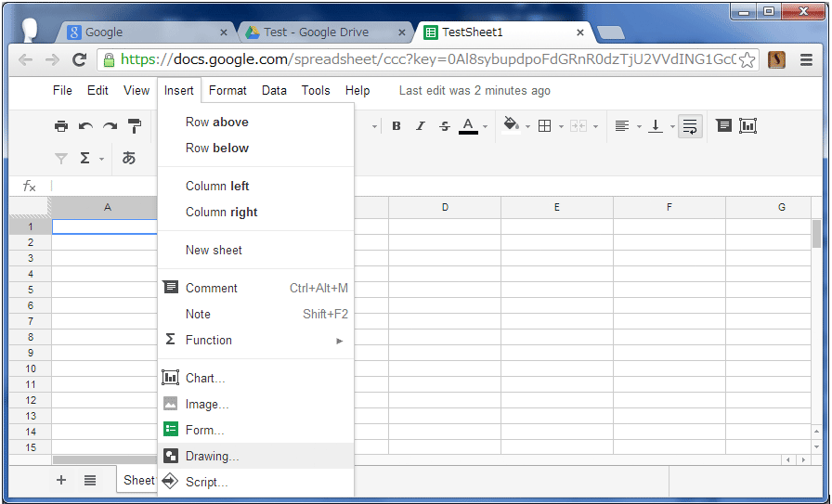This screenshot has height=504, width=832.
Task: Click the Merge cells icon
Action: click(x=578, y=126)
